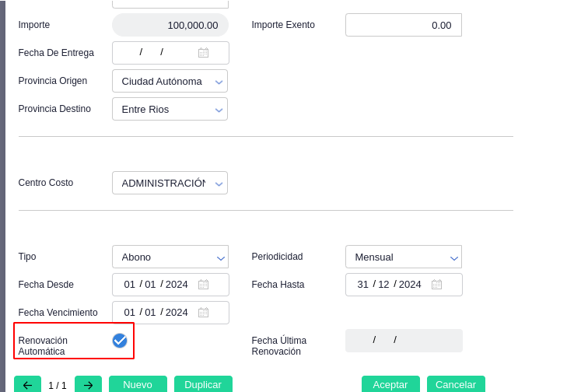The image size is (588, 392).
Task: Open the Periodicidad dropdown
Action: (453, 257)
